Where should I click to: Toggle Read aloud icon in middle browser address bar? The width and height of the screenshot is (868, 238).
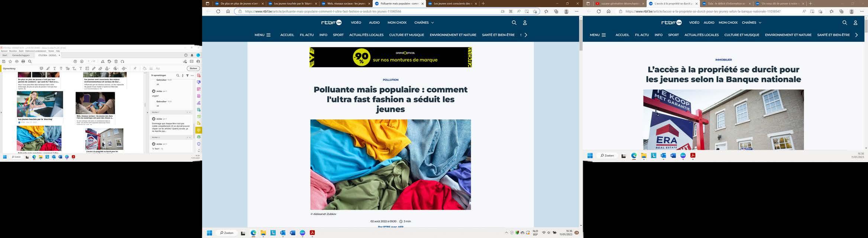[x=519, y=12]
